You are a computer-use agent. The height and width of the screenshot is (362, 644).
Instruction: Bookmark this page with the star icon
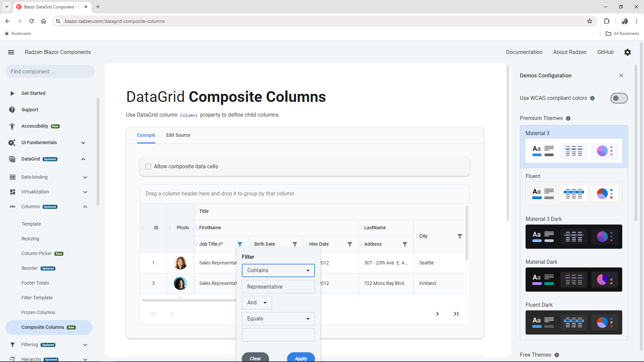click(x=590, y=21)
